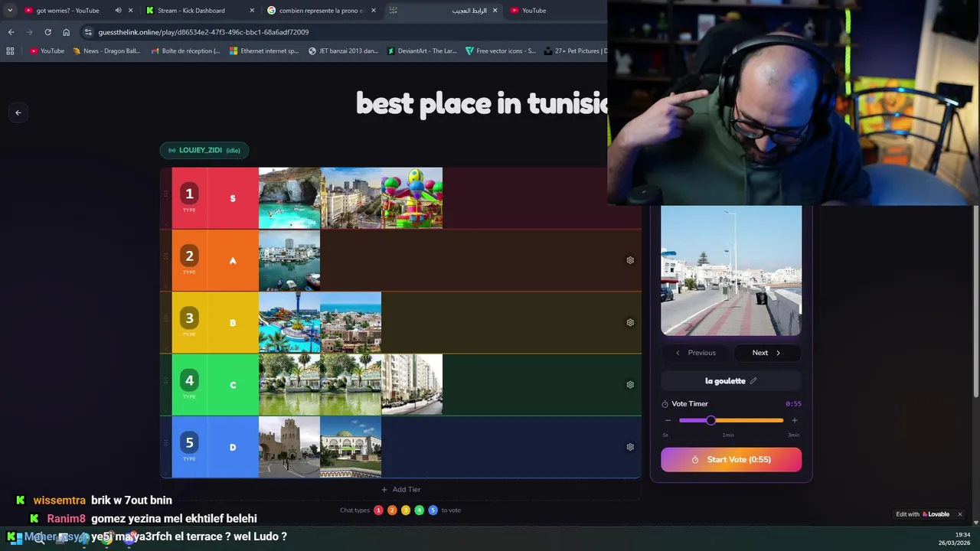Open the YouTube bookmark
Screen dimensions: 980x551
pyautogui.click(x=47, y=51)
